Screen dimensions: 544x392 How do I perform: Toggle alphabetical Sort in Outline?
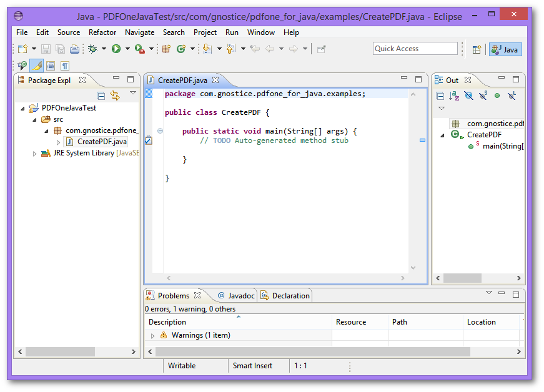point(454,96)
